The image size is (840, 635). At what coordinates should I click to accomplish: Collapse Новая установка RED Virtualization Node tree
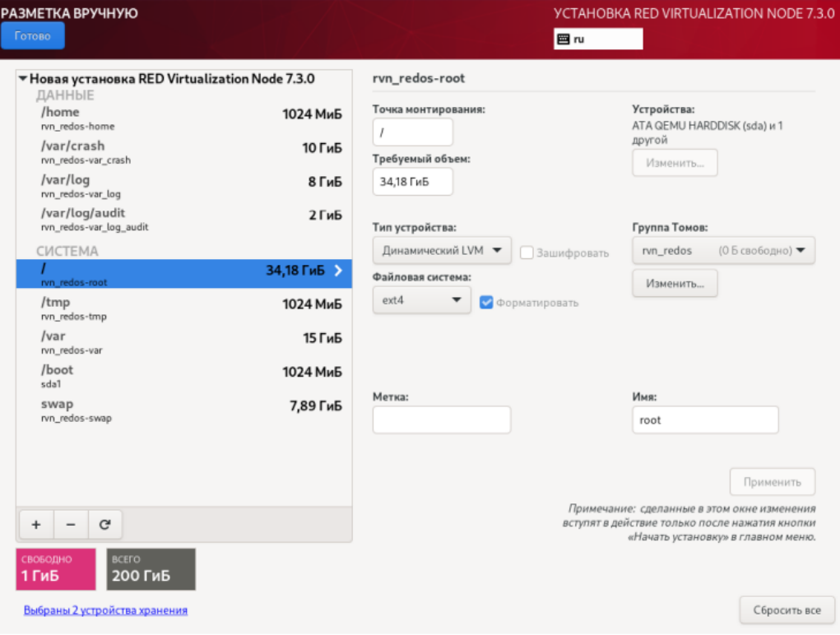tap(23, 79)
